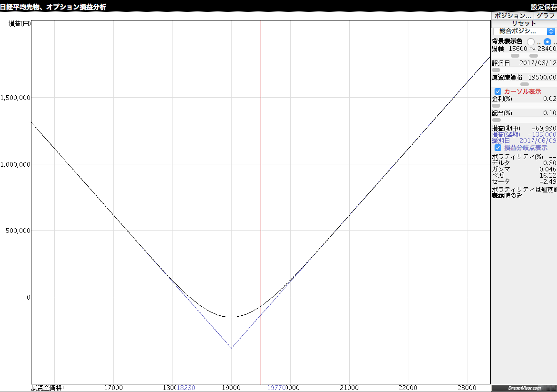Toggle the カーソル表示 checkbox
The height and width of the screenshot is (392, 557).
[x=498, y=91]
